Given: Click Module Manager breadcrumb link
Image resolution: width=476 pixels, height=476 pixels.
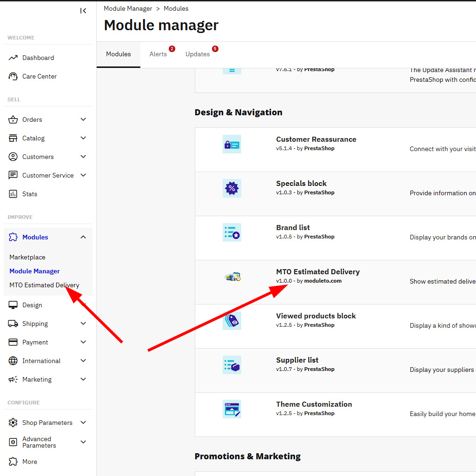Looking at the screenshot, I should (x=128, y=9).
